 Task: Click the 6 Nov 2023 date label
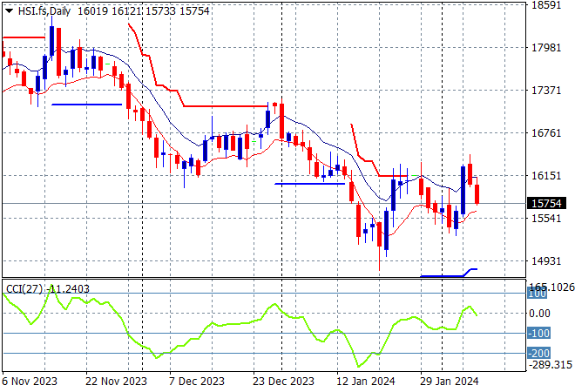31,381
